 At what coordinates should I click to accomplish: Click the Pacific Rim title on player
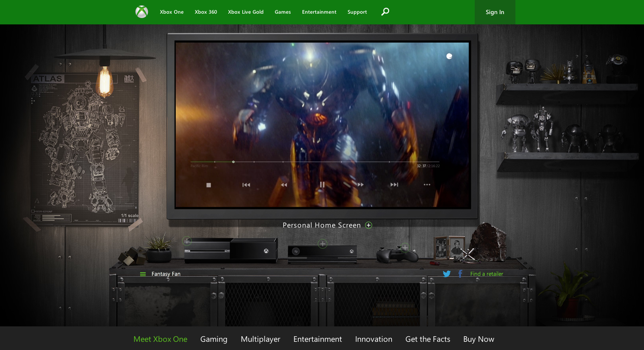coord(199,166)
